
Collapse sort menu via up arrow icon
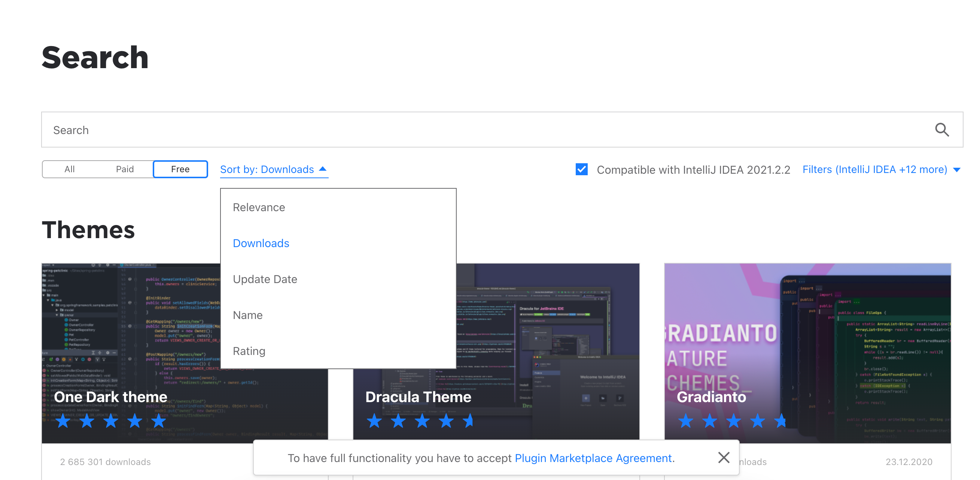[323, 168]
